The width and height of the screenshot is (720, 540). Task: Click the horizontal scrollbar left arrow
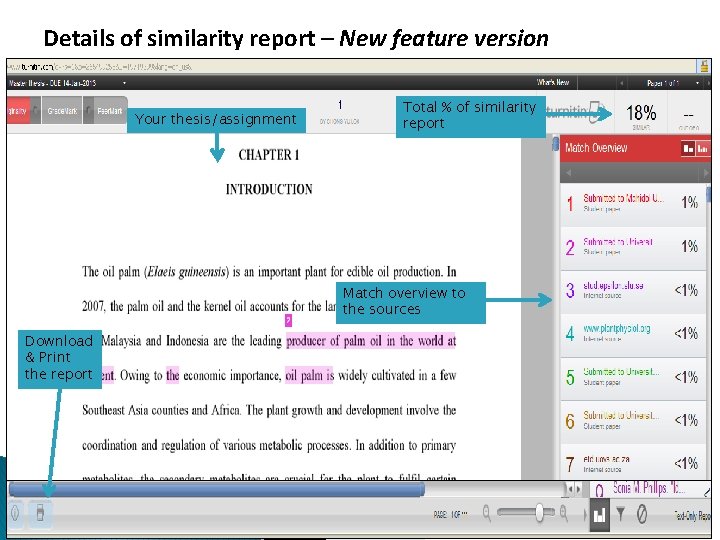click(571, 489)
